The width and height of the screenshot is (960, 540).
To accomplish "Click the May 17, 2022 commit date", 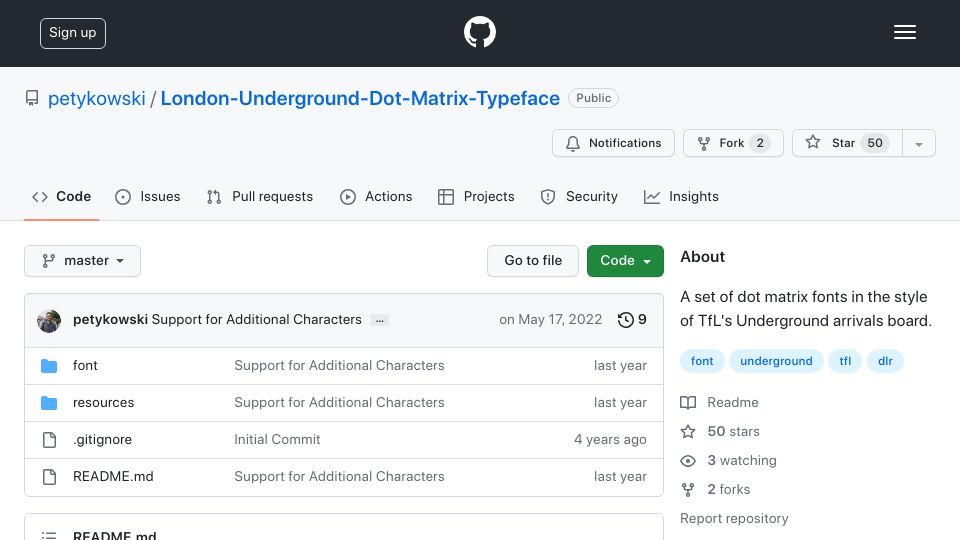I will tap(550, 320).
